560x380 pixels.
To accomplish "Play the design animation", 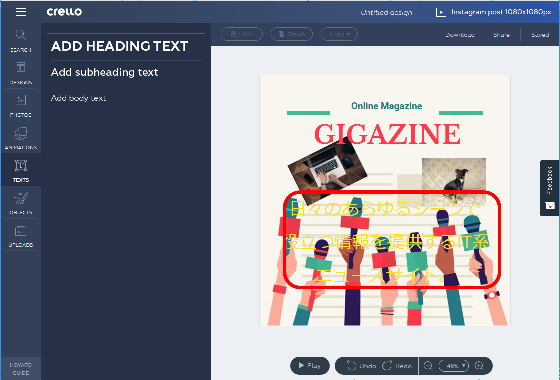I will tap(310, 365).
